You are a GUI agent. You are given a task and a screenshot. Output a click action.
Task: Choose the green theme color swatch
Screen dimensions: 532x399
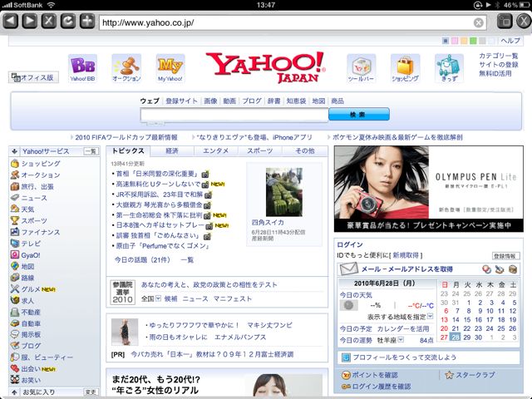(x=473, y=41)
